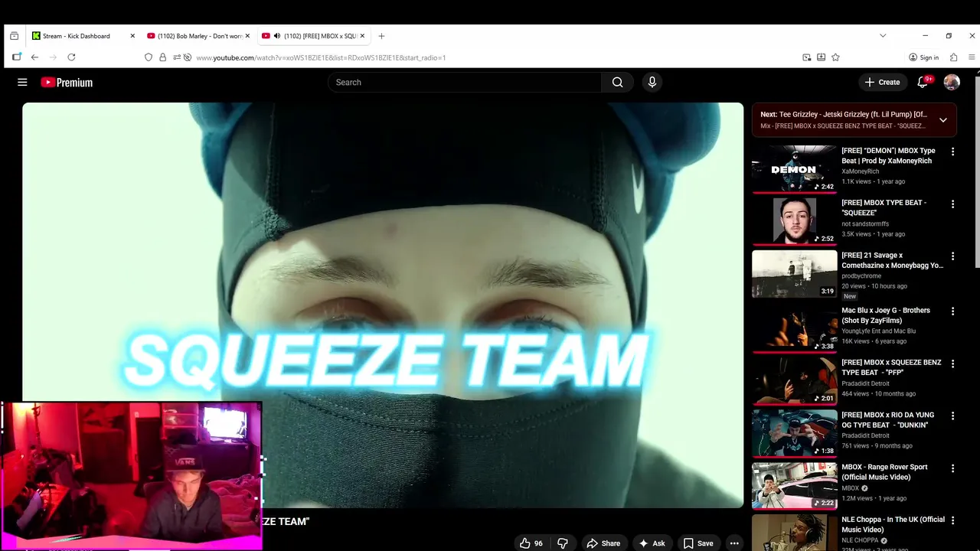
Task: Open the tab overview icon left of Kick tab
Action: (14, 36)
